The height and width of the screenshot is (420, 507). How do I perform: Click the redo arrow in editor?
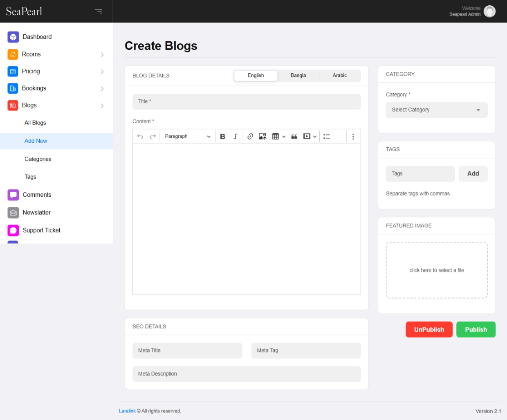click(153, 137)
